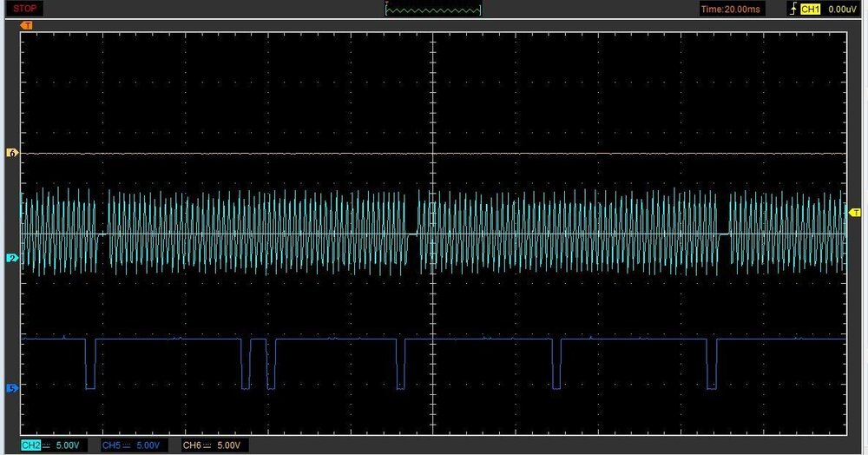Select the channel 5 ground level marker
The height and width of the screenshot is (455, 868).
coord(12,387)
